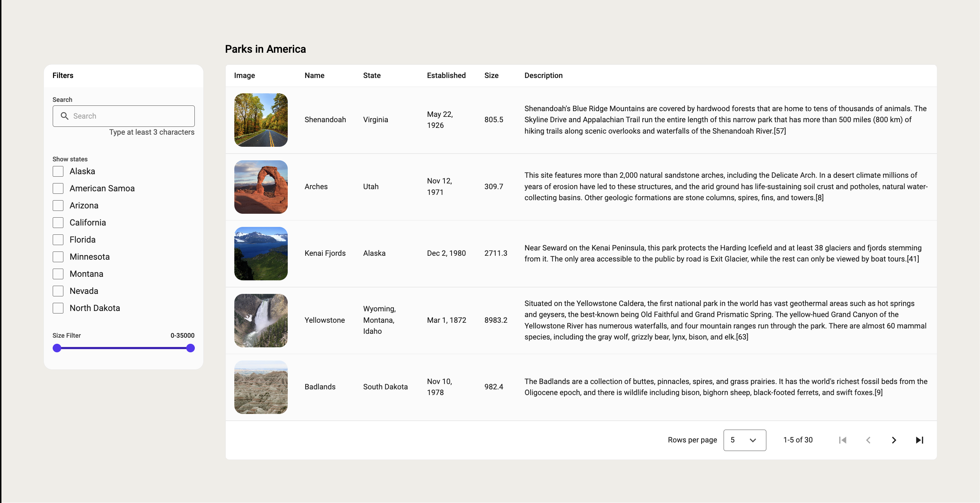Click the Size column header

[491, 75]
